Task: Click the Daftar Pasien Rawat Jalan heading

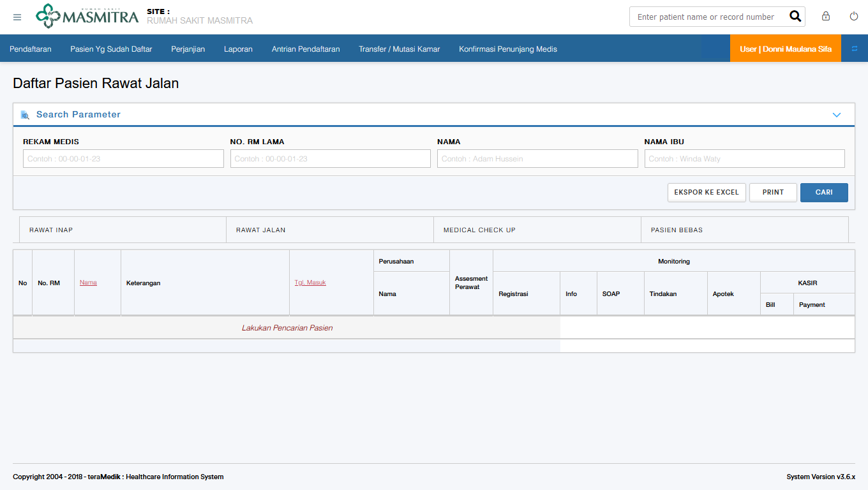Action: pyautogui.click(x=96, y=83)
